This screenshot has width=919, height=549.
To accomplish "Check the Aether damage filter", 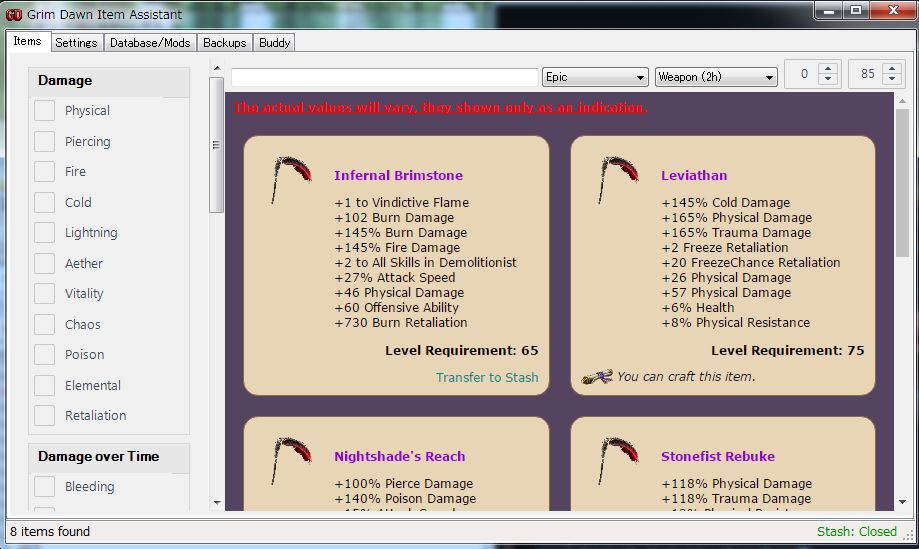I will point(45,263).
